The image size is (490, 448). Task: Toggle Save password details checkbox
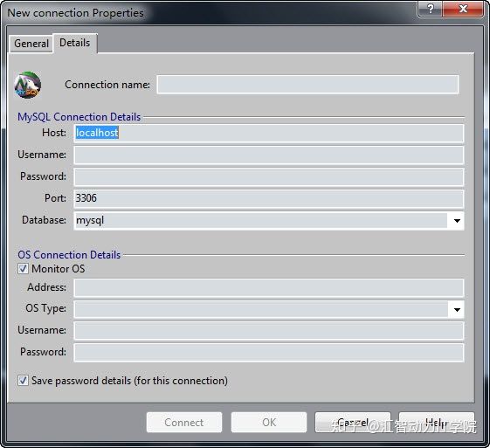23,381
